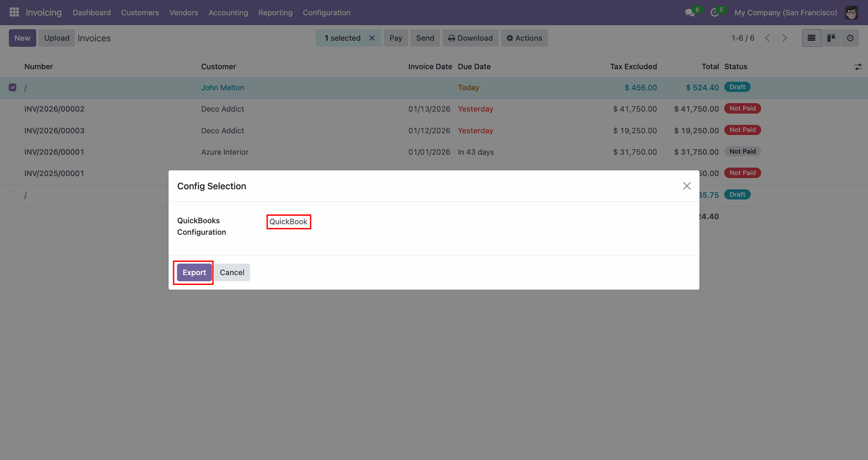Switch to list view icon
This screenshot has width=868, height=460.
point(811,38)
